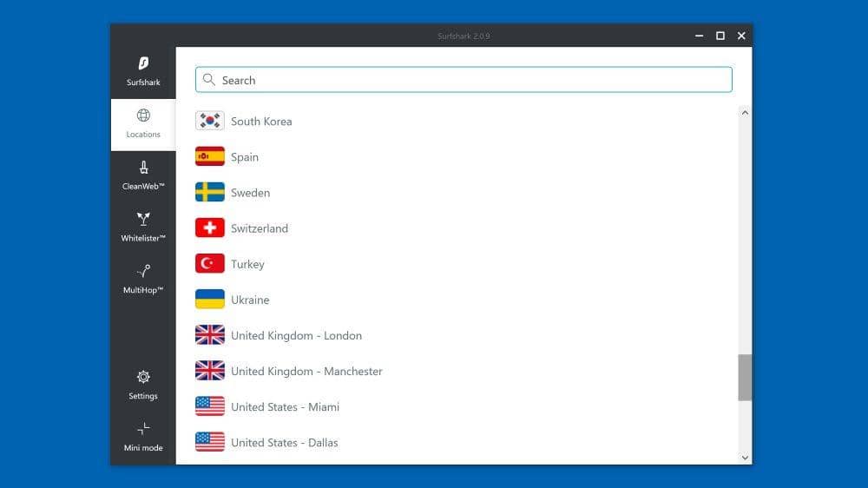The height and width of the screenshot is (488, 868).
Task: Select United States - Dallas
Action: pos(285,443)
